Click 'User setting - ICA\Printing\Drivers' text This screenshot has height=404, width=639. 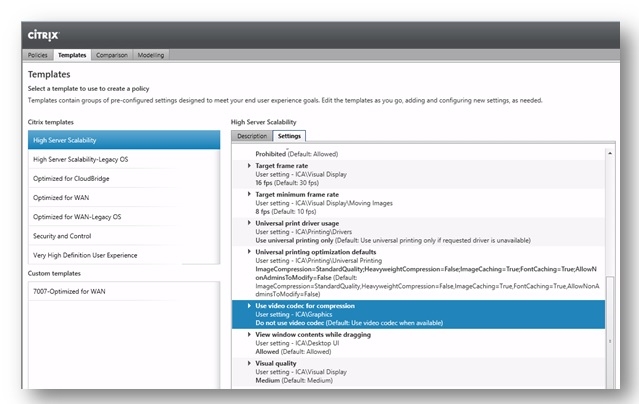303,232
